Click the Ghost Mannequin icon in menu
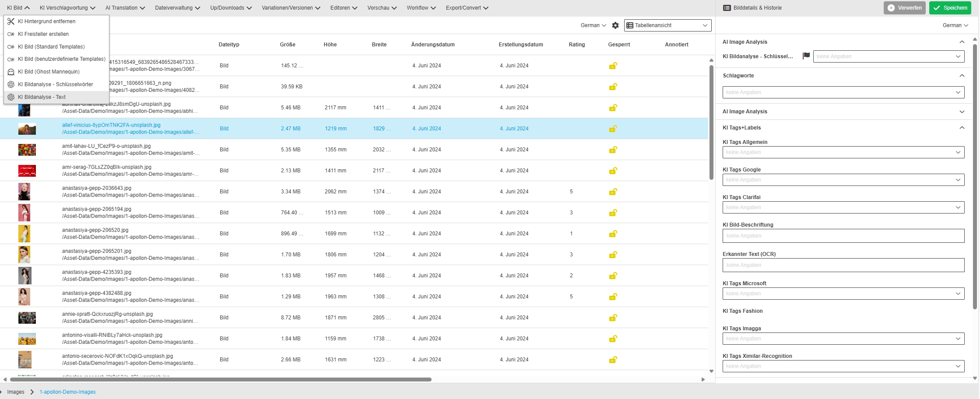 tap(11, 72)
